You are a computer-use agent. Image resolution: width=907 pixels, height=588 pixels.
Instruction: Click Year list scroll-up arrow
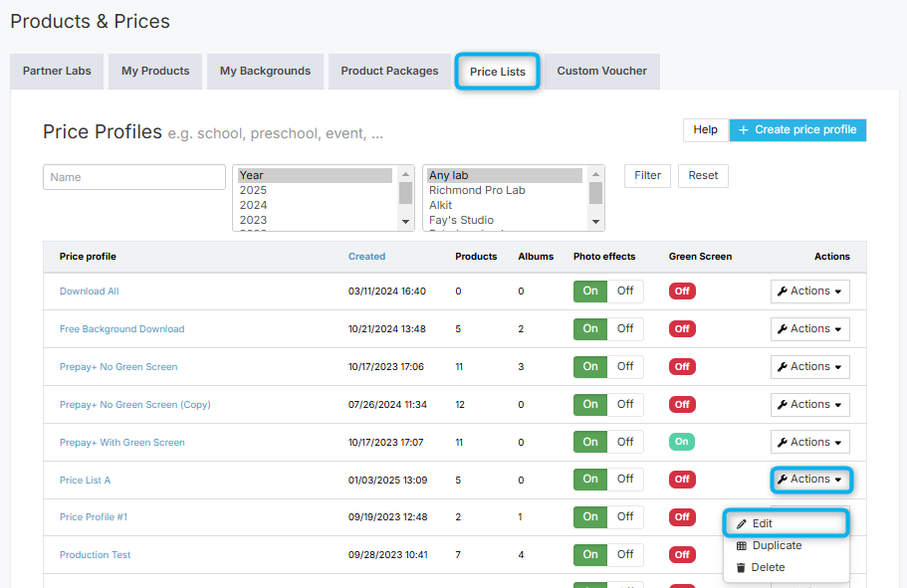click(x=405, y=174)
